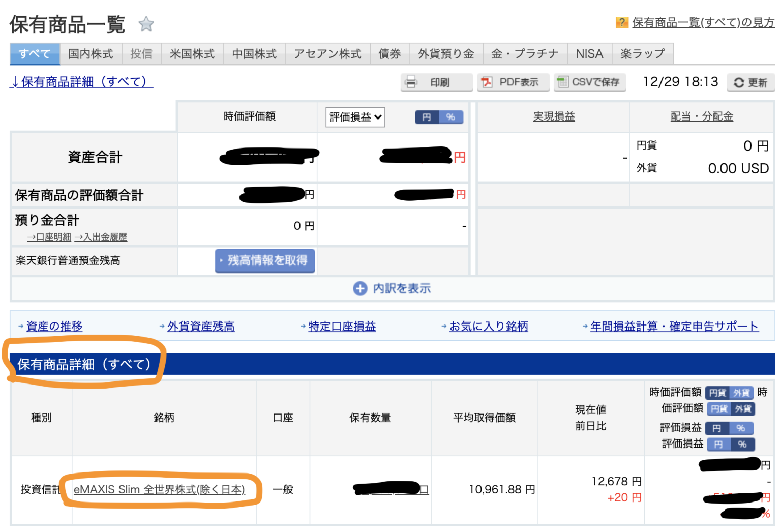Click the 印刷 printer button

pyautogui.click(x=436, y=82)
